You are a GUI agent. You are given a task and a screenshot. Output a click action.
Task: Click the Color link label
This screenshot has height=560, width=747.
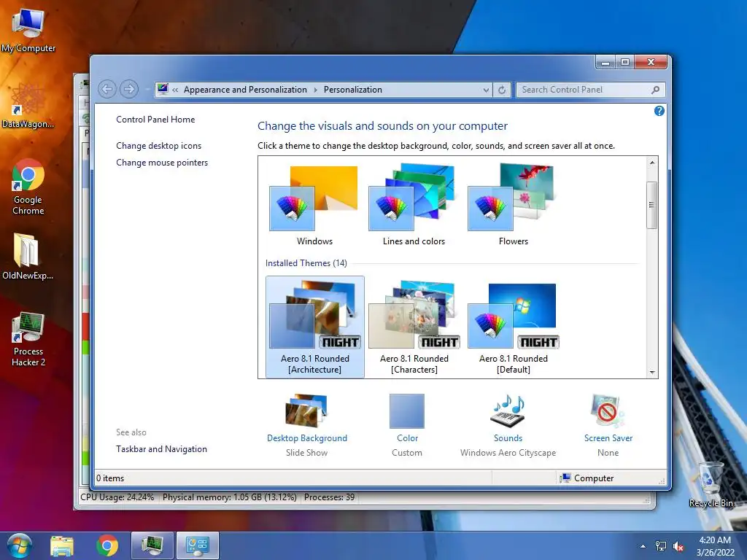point(407,438)
